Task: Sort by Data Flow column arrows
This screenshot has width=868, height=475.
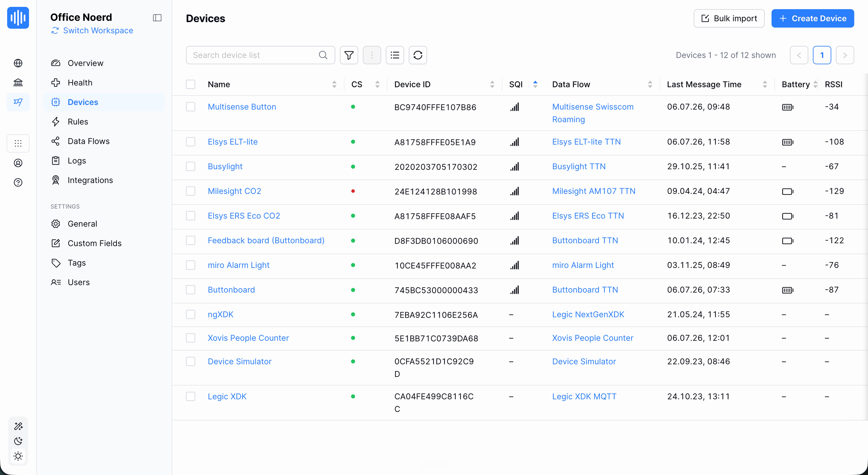Action: (x=650, y=84)
